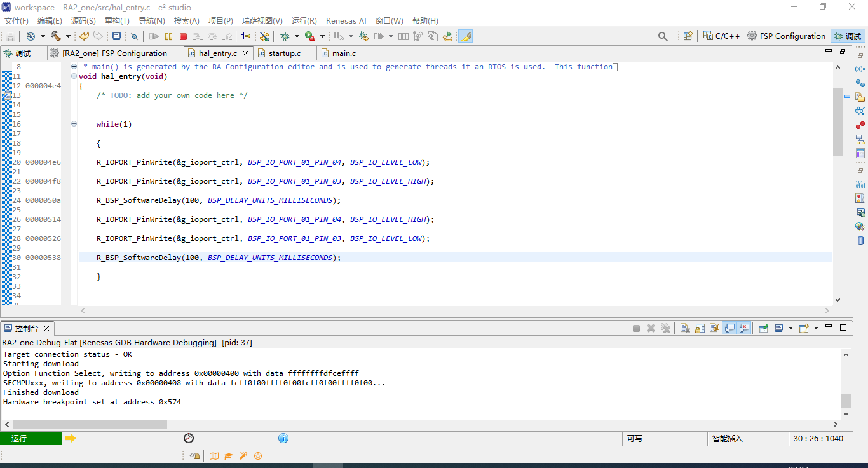Open the 文件(F) menu
The height and width of the screenshot is (468, 868).
pyautogui.click(x=16, y=20)
